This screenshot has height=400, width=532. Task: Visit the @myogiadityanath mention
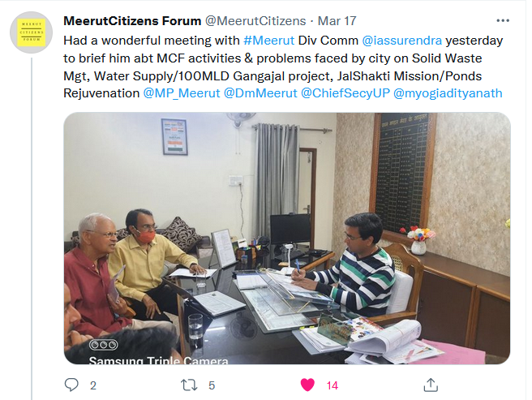pos(448,93)
